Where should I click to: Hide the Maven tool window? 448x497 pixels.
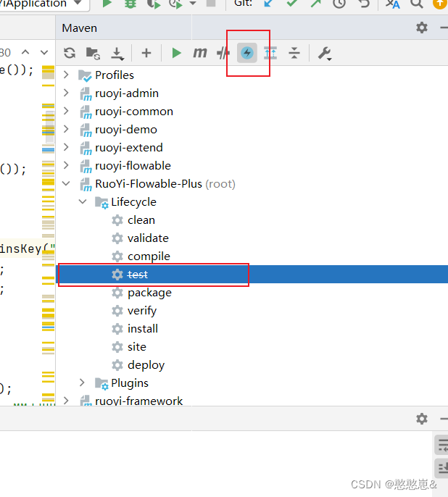tap(444, 28)
